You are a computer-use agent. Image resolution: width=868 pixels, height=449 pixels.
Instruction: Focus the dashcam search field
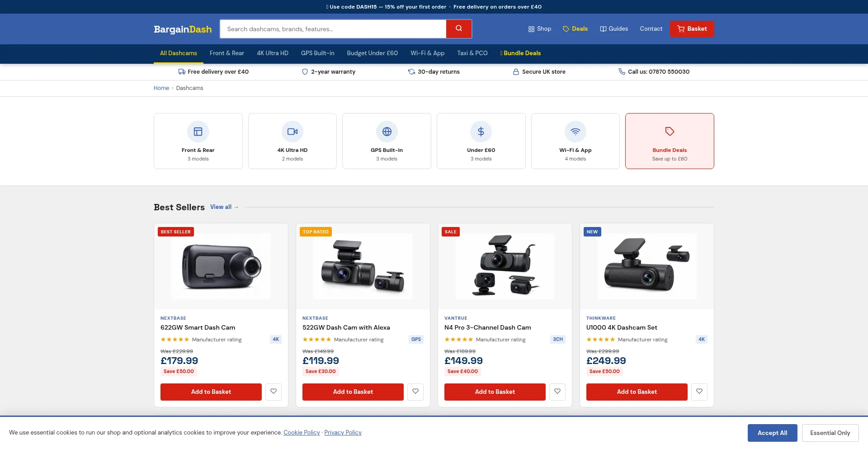[x=333, y=29]
